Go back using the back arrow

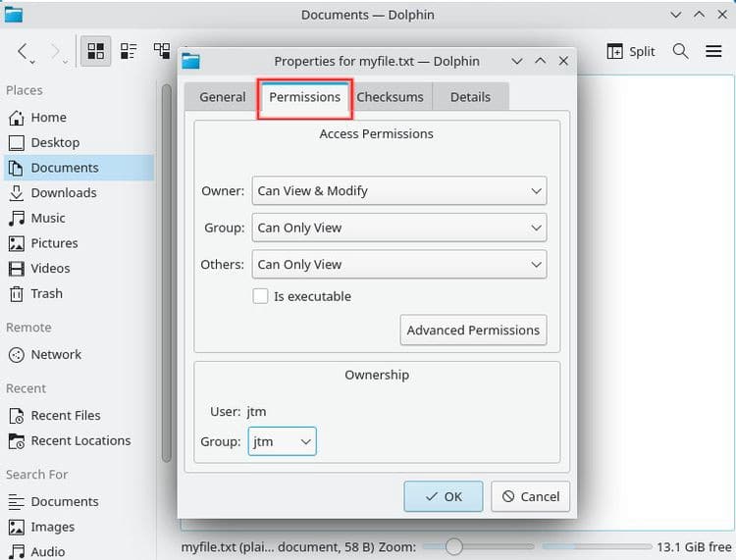24,51
